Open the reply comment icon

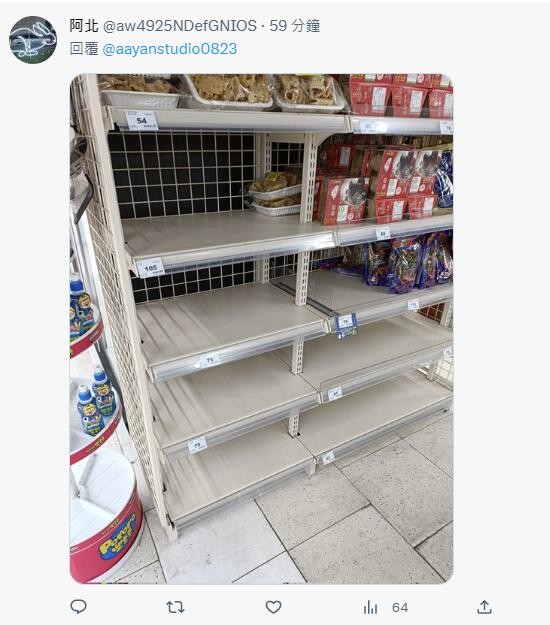pos(79,607)
